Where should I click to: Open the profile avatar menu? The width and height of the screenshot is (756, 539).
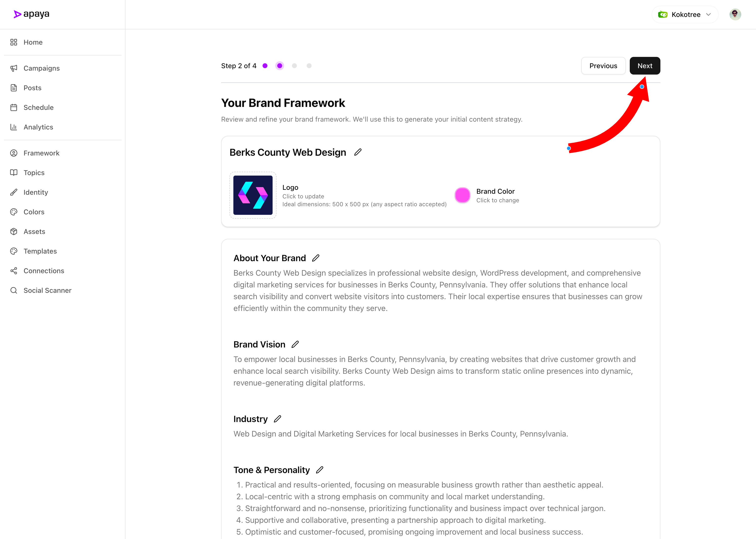click(735, 14)
